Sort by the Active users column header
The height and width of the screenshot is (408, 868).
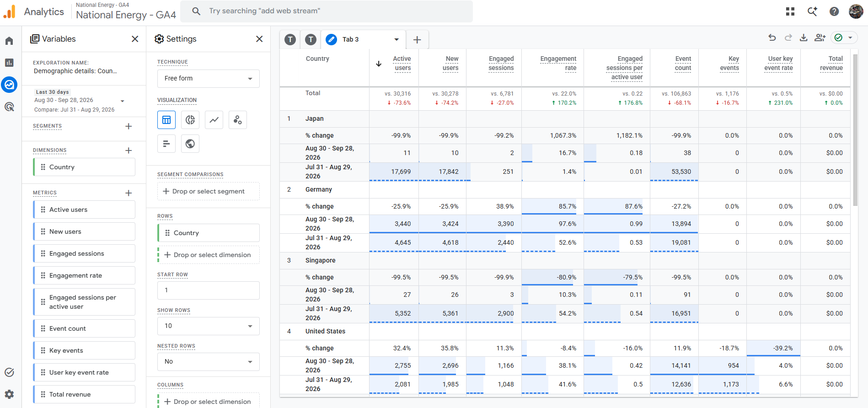(402, 64)
